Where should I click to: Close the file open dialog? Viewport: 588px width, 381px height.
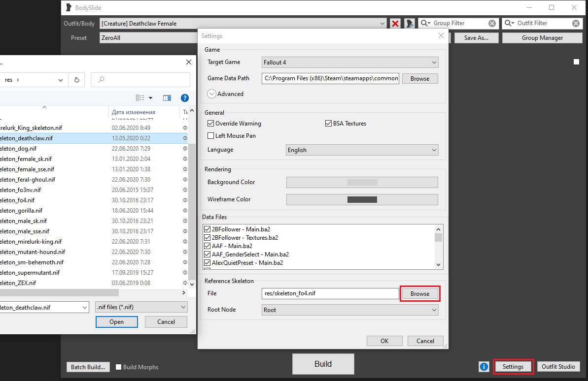point(189,62)
